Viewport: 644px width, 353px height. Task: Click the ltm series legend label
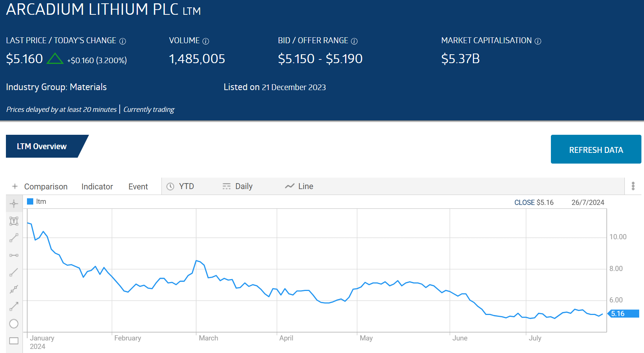tap(41, 202)
